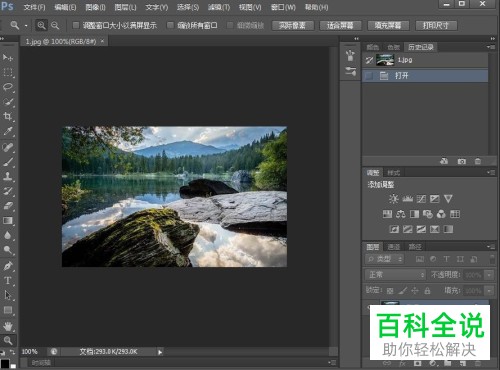
Task: Click the zoom percentage field in status bar
Action: 30,352
